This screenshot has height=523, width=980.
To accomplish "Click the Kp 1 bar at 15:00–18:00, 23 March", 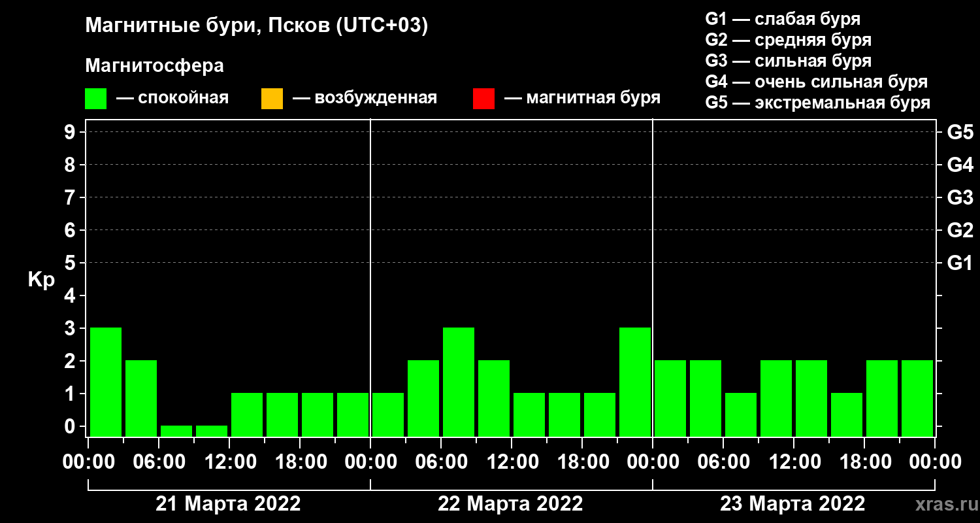I will click(847, 414).
